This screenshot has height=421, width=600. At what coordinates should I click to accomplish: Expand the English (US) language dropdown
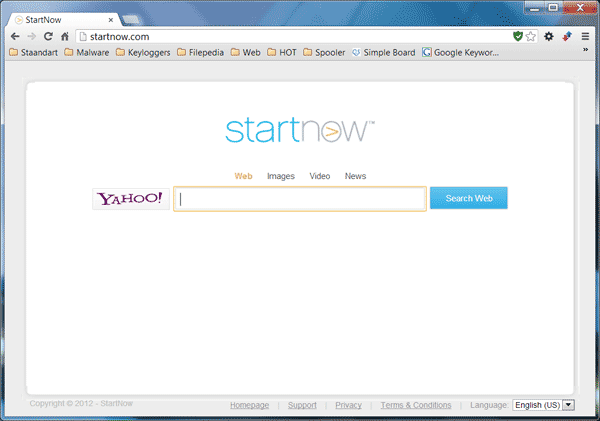pyautogui.click(x=543, y=405)
